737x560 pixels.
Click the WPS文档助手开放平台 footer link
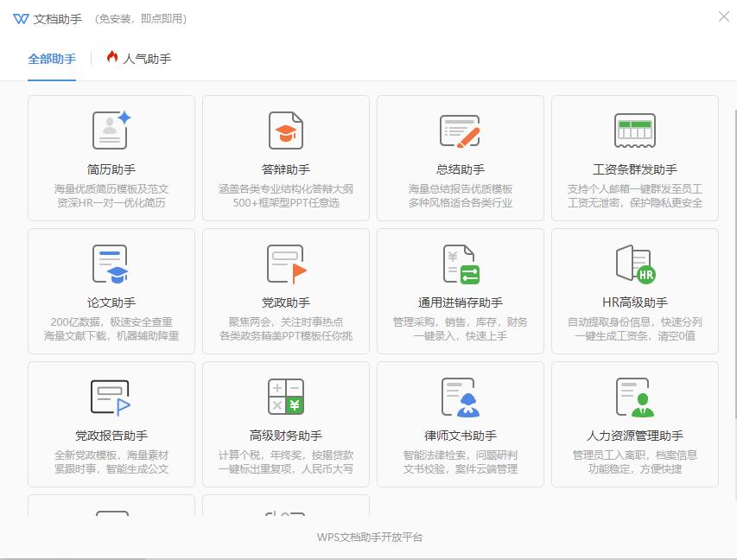tap(368, 537)
